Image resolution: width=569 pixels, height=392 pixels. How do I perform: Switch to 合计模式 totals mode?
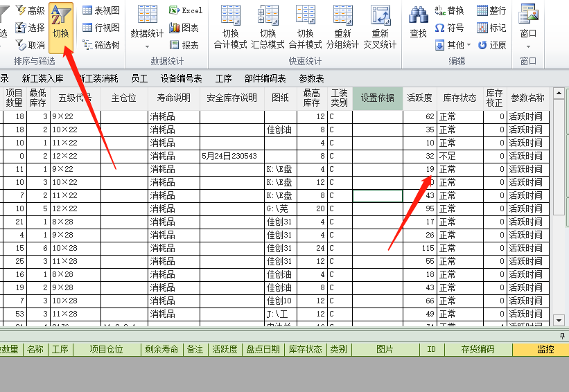coord(230,26)
